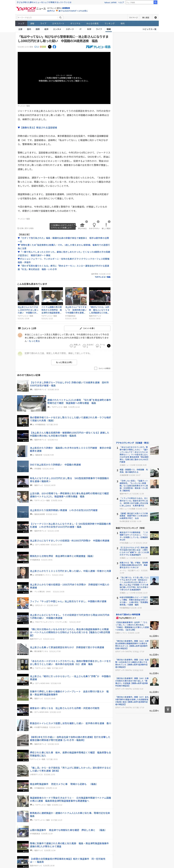Image resolution: width=174 pixels, height=868 pixels.
Task: Open related link about クラシックカーフェス
Action: [64, 260]
